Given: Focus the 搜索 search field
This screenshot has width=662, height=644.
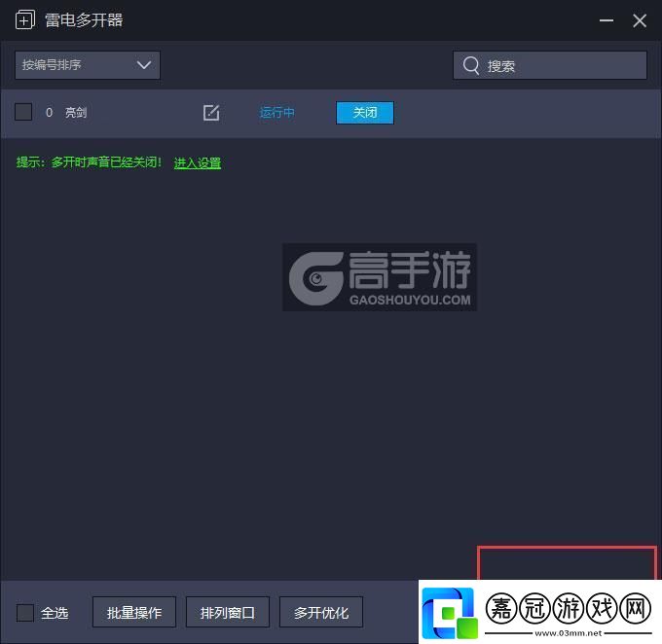Looking at the screenshot, I should click(550, 65).
